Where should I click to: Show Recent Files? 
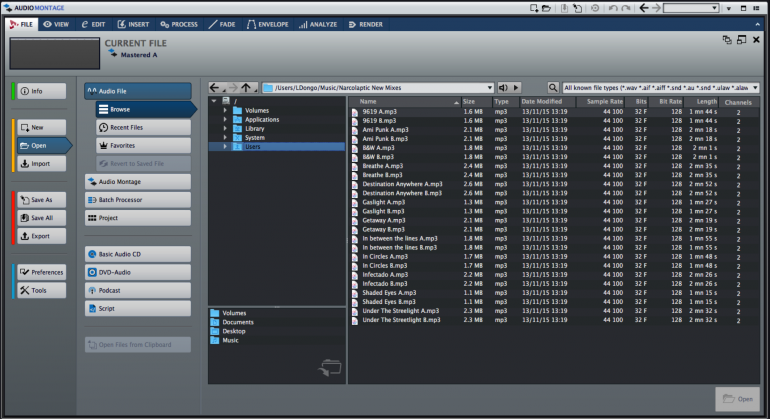[143, 127]
